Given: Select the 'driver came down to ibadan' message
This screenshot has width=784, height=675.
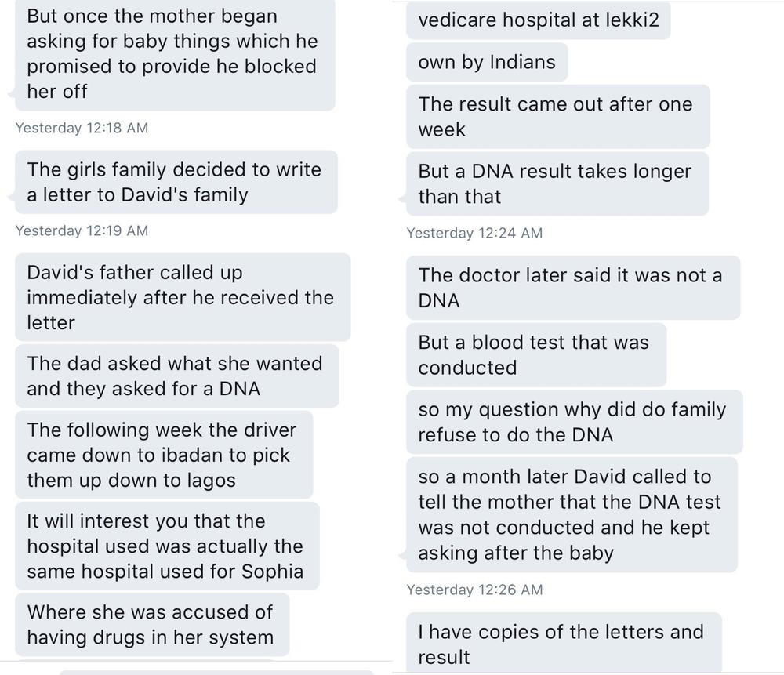Looking at the screenshot, I should point(164,455).
